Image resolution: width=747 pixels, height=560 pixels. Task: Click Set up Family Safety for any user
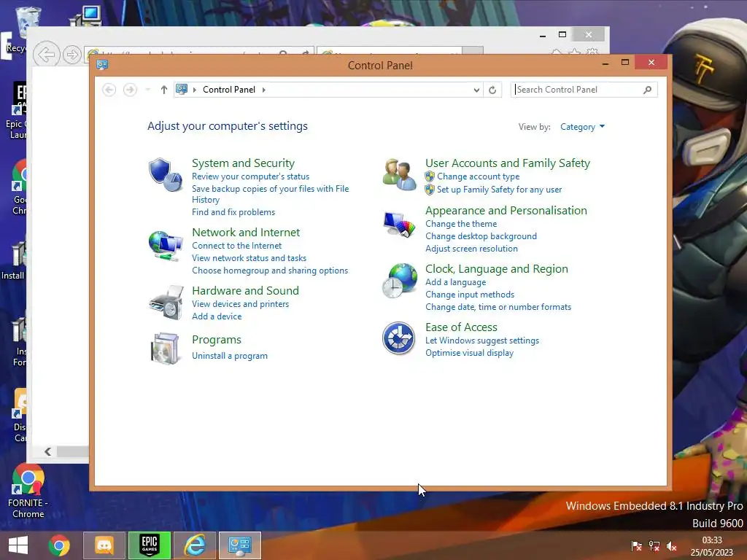pyautogui.click(x=499, y=190)
